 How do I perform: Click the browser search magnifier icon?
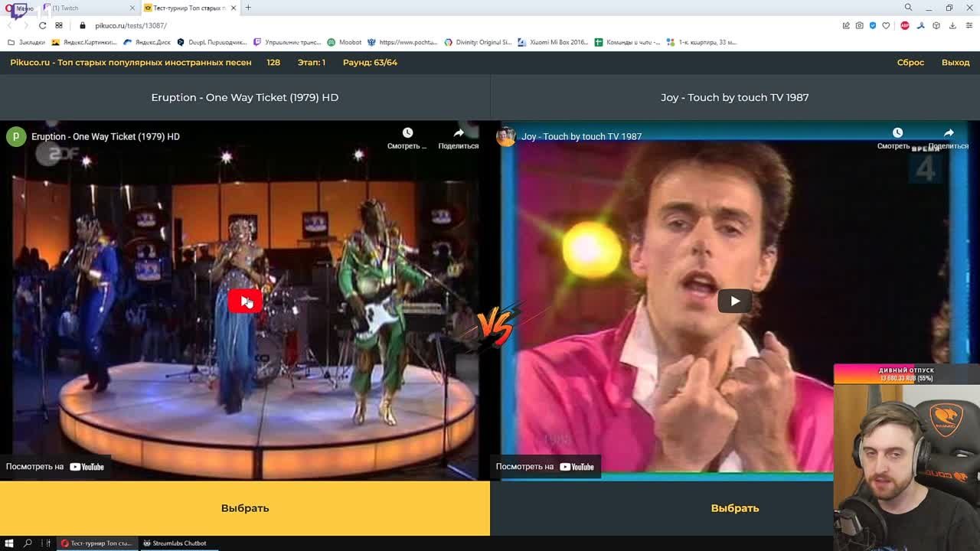point(908,8)
